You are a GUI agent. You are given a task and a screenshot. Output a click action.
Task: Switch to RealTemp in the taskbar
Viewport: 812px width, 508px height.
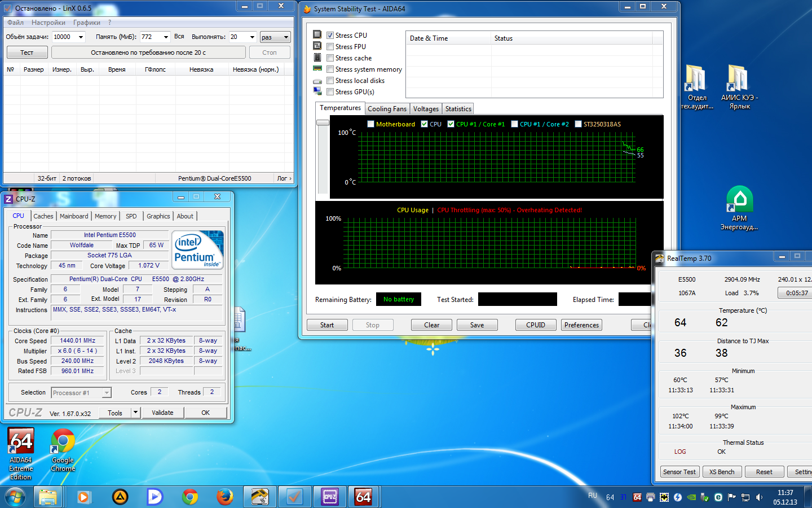tap(259, 497)
